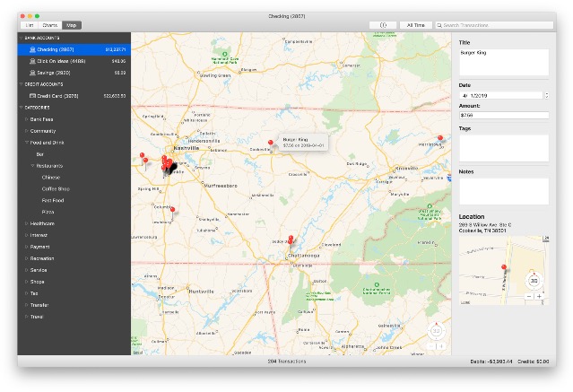This screenshot has height=392, width=573.
Task: Click the Checking account bank icon
Action: click(x=32, y=49)
